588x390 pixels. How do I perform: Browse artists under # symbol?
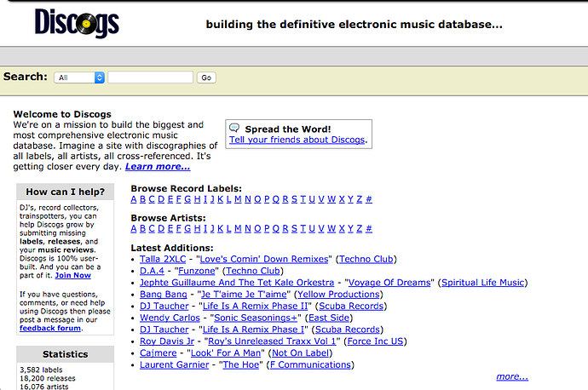369,228
